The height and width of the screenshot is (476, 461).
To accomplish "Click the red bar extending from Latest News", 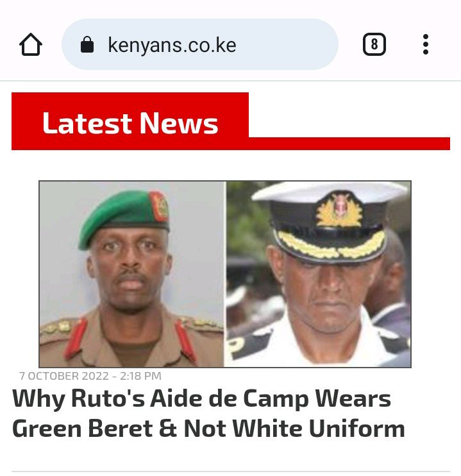I will [x=349, y=144].
